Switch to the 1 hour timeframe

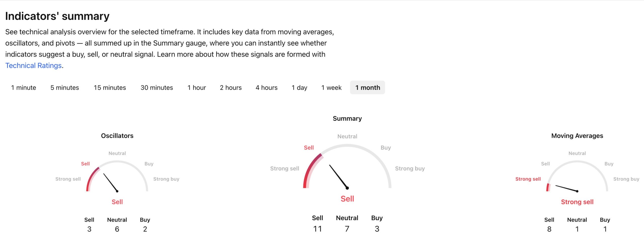(x=196, y=87)
